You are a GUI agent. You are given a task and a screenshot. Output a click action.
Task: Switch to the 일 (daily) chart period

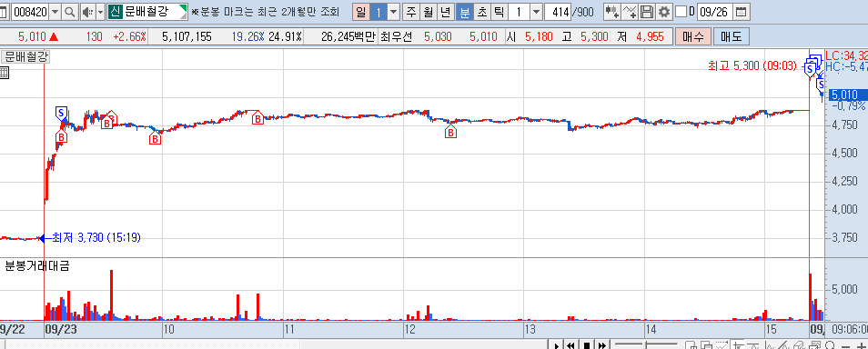coord(361,12)
